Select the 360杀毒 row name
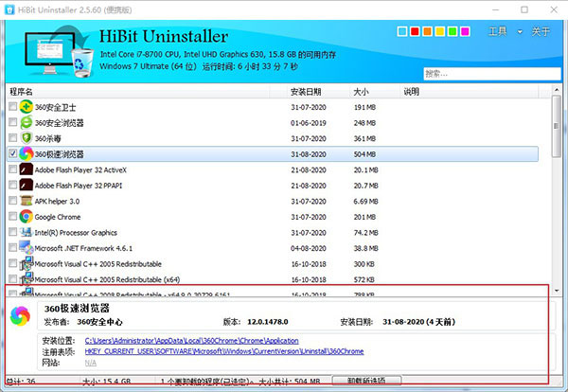 point(48,139)
